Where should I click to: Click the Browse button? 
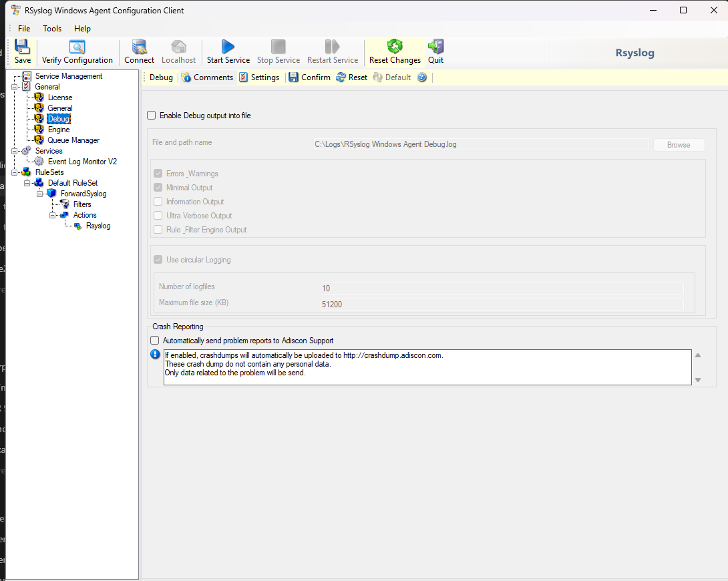tap(679, 145)
